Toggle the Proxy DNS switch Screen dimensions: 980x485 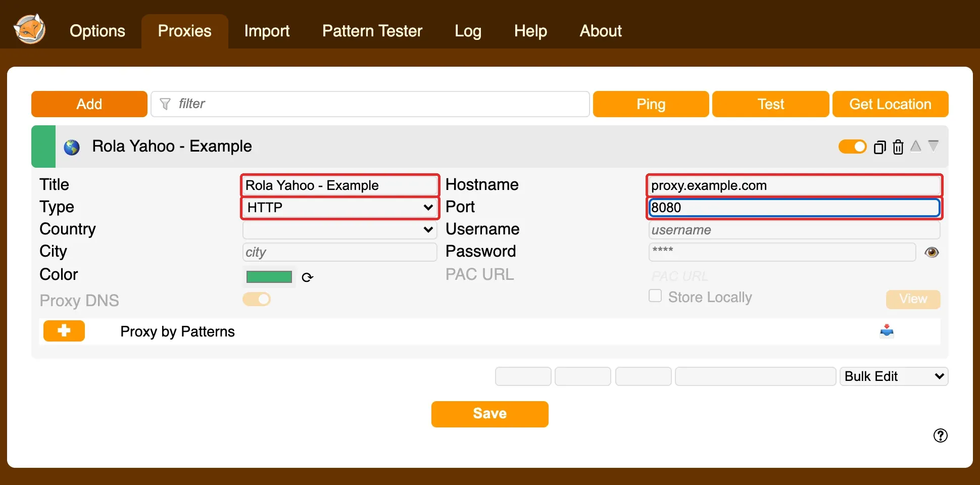click(x=257, y=299)
